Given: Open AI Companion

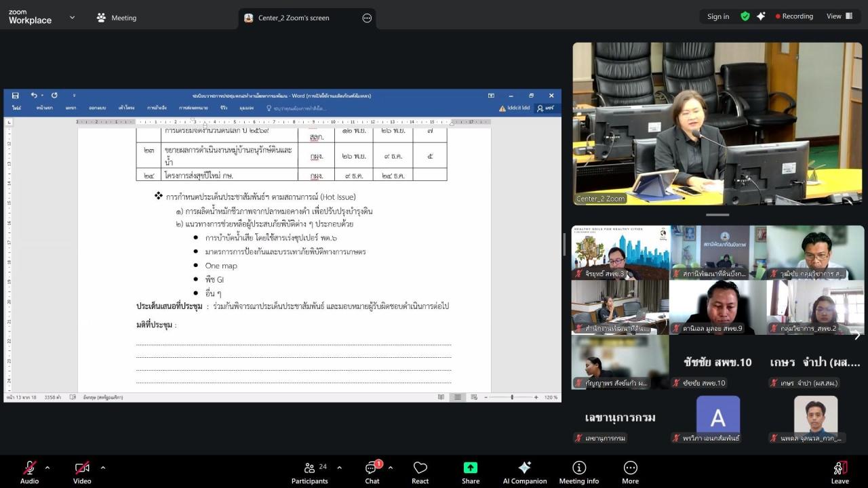Looking at the screenshot, I should 524,472.
